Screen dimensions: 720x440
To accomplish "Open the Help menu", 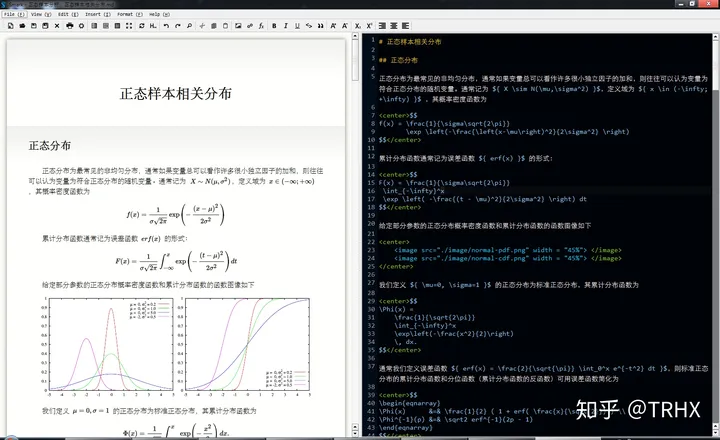I will 159,14.
